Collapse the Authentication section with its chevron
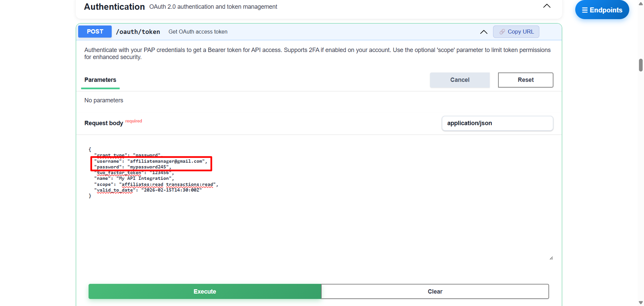 (547, 6)
